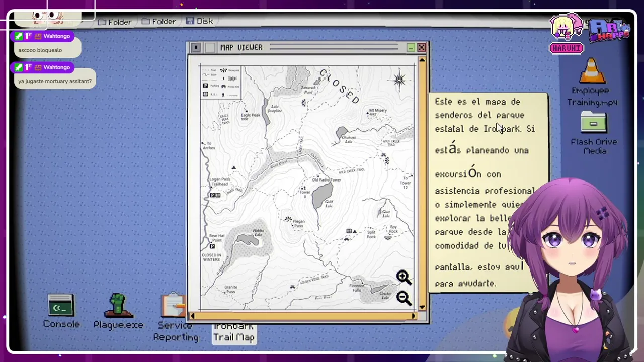Viewport: 644px width, 362px height.
Task: Open the Folder item next to Disk
Action: [158, 21]
